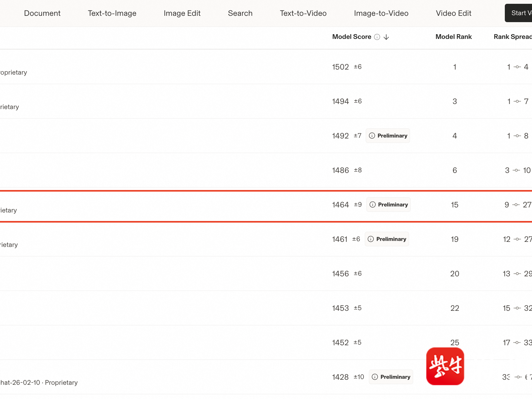The height and width of the screenshot is (399, 532).
Task: Open the Document tab
Action: 42,13
